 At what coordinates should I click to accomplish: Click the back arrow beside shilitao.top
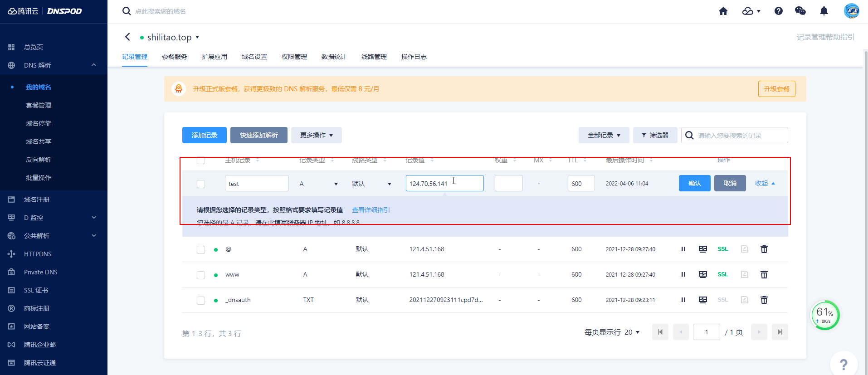pos(127,37)
